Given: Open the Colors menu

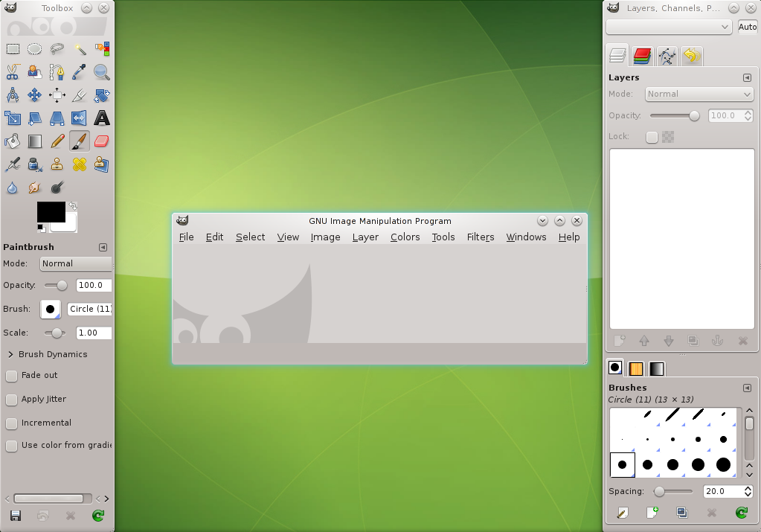Looking at the screenshot, I should coord(405,237).
